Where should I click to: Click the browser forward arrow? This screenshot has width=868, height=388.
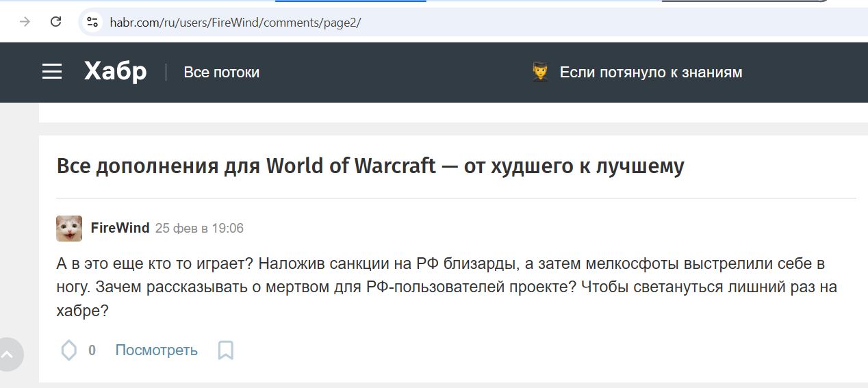tap(25, 22)
